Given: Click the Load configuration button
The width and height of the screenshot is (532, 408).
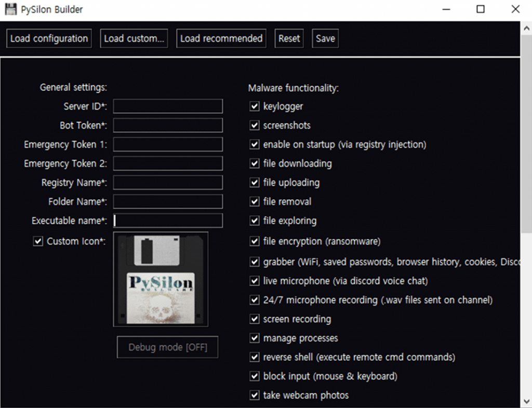Looking at the screenshot, I should click(x=49, y=38).
